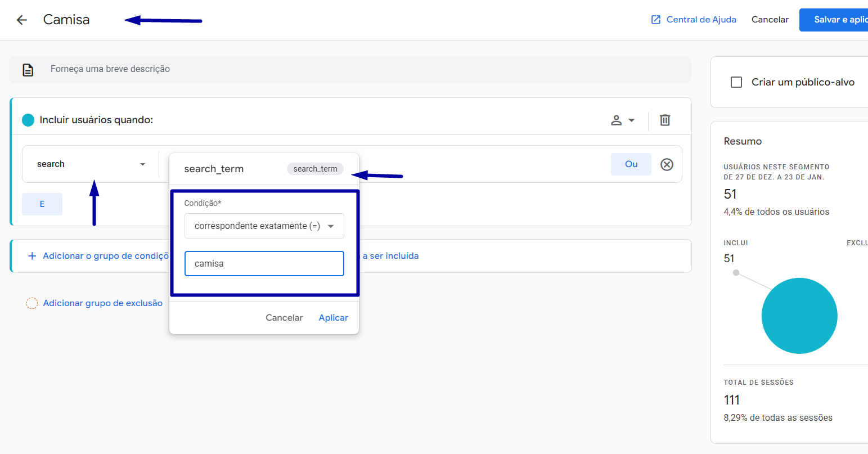Open Central de Ajuda help link

click(701, 20)
